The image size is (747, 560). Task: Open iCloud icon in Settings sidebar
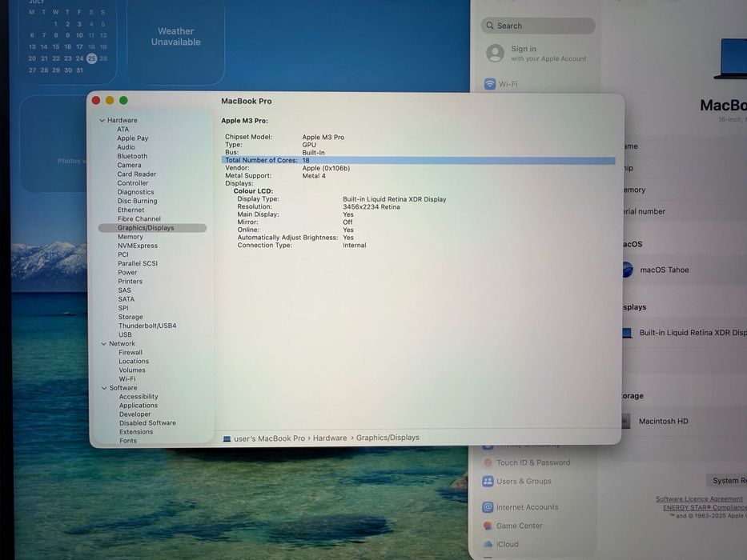click(x=488, y=544)
